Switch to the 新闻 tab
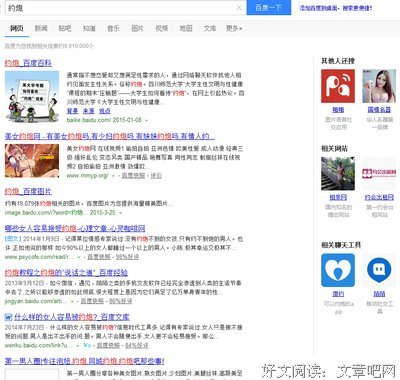 41,28
